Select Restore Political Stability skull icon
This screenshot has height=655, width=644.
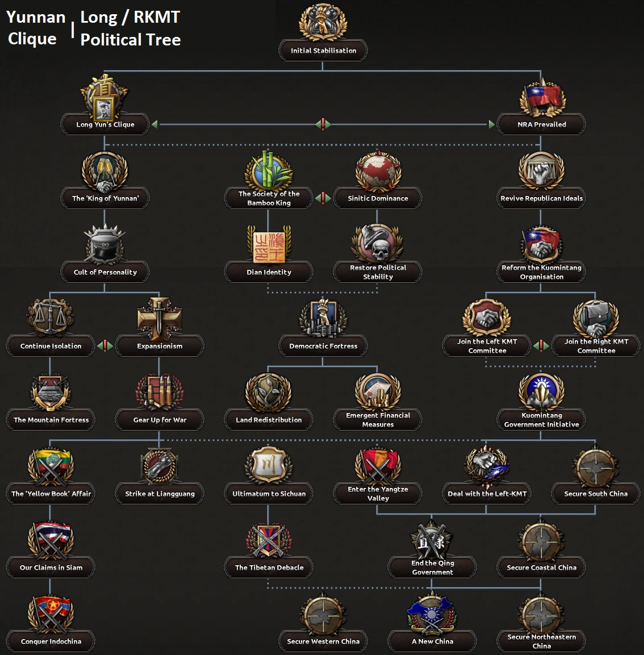coord(378,244)
